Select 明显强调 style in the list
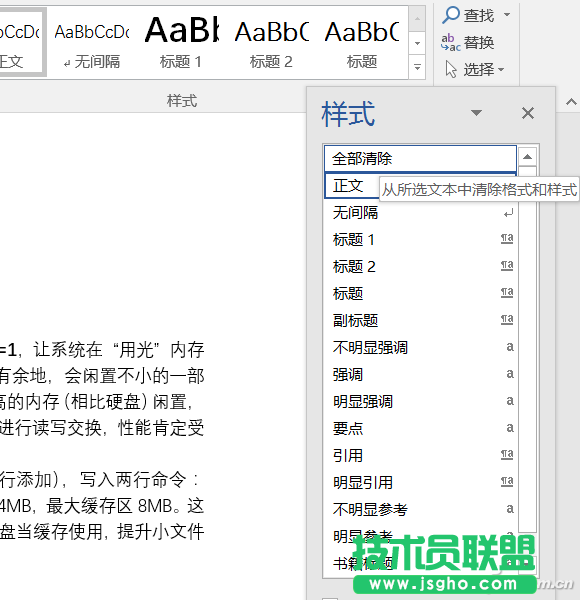Image resolution: width=580 pixels, height=600 pixels. [420, 401]
